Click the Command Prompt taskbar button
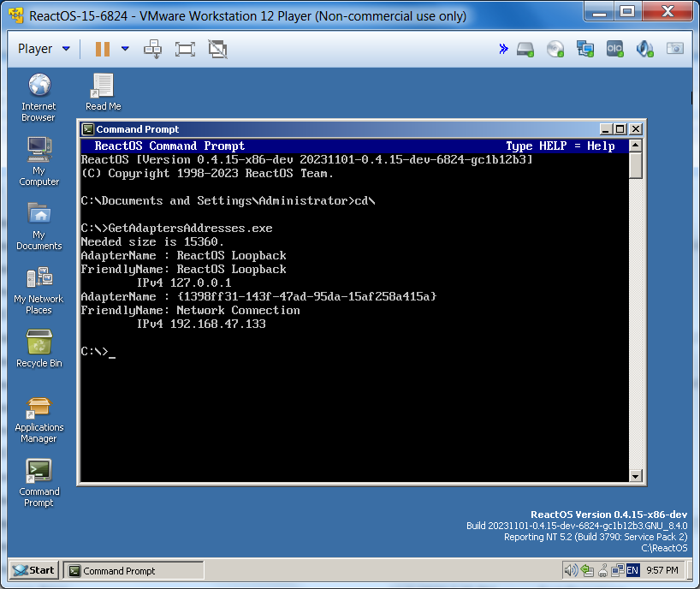Viewport: 700px width, 589px height. [x=133, y=570]
